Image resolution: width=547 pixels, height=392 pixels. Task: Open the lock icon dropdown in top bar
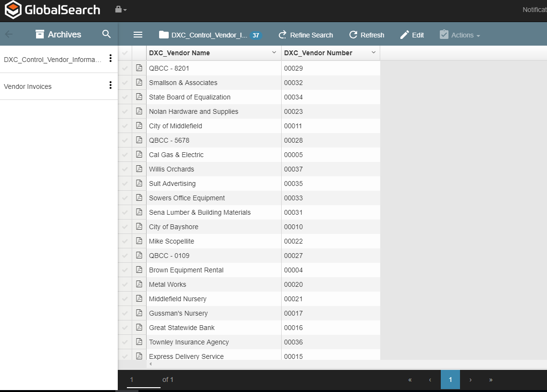click(x=121, y=10)
